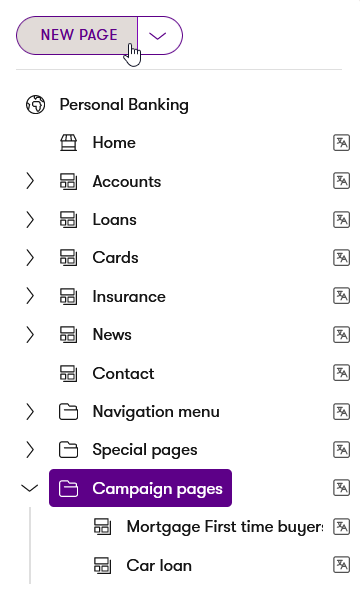This screenshot has width=360, height=589.
Task: Select the Personal Banking site root
Action: coord(124,104)
